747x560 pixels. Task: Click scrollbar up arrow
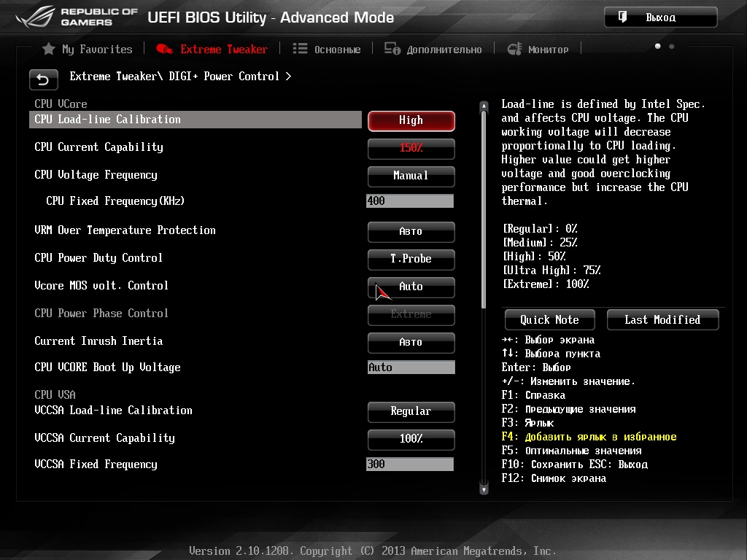click(x=484, y=106)
